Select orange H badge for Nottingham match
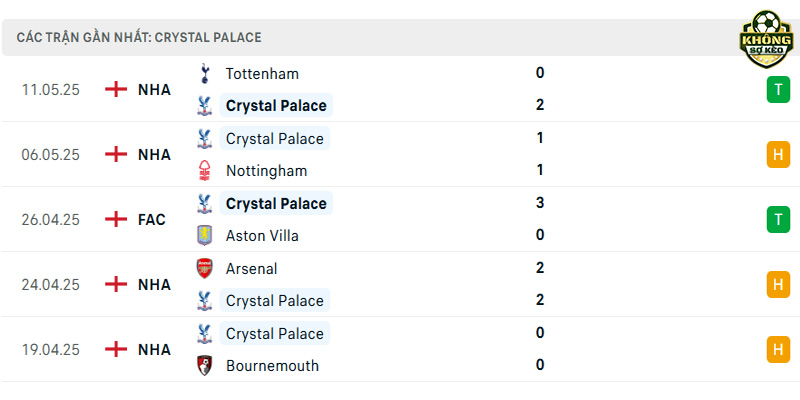Image resolution: width=800 pixels, height=400 pixels. pos(778,155)
